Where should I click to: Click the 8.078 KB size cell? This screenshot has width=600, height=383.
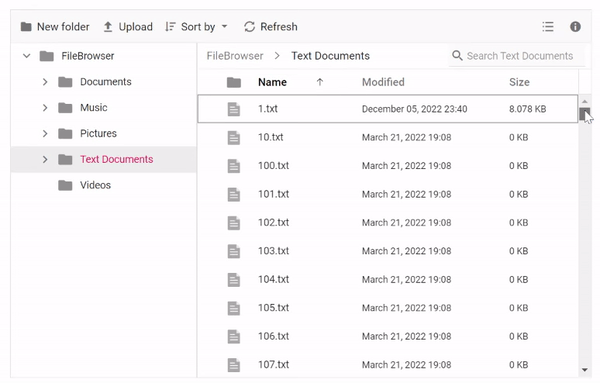(x=527, y=109)
